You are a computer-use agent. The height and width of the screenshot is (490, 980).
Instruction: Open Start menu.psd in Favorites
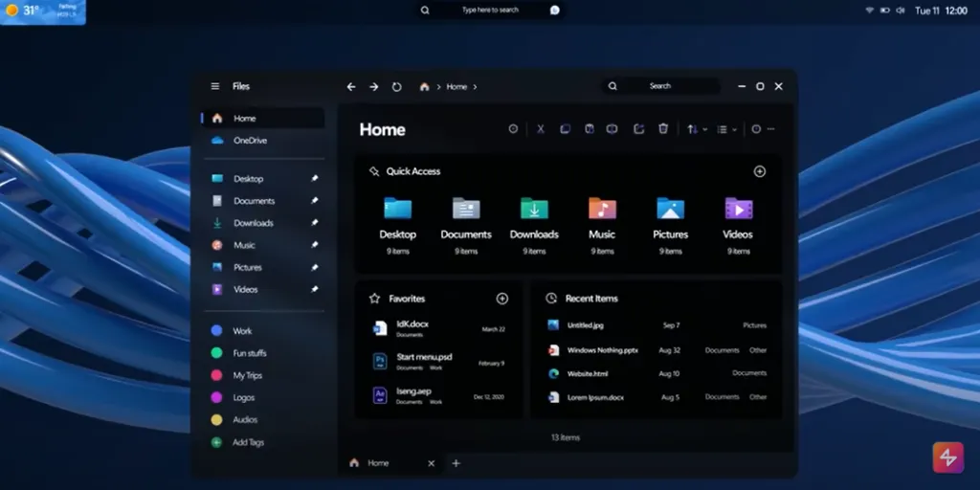click(438, 362)
